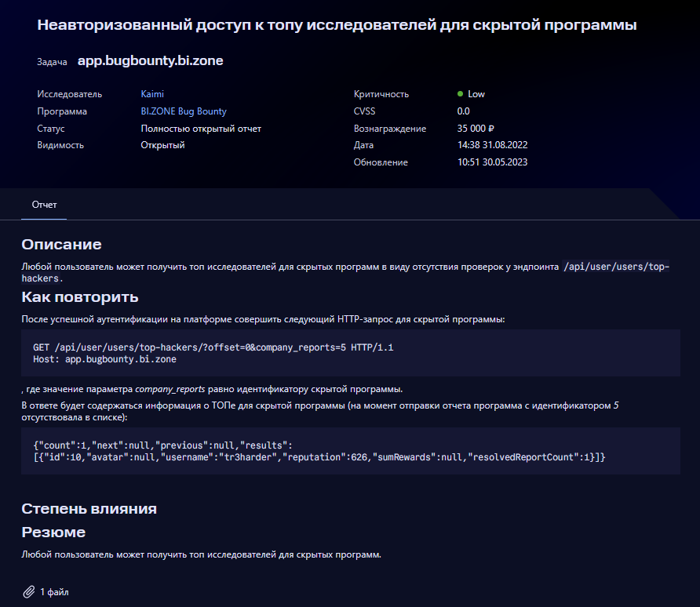
Task: Click the app.bugbounty.bi.zone task name
Action: coord(151,60)
